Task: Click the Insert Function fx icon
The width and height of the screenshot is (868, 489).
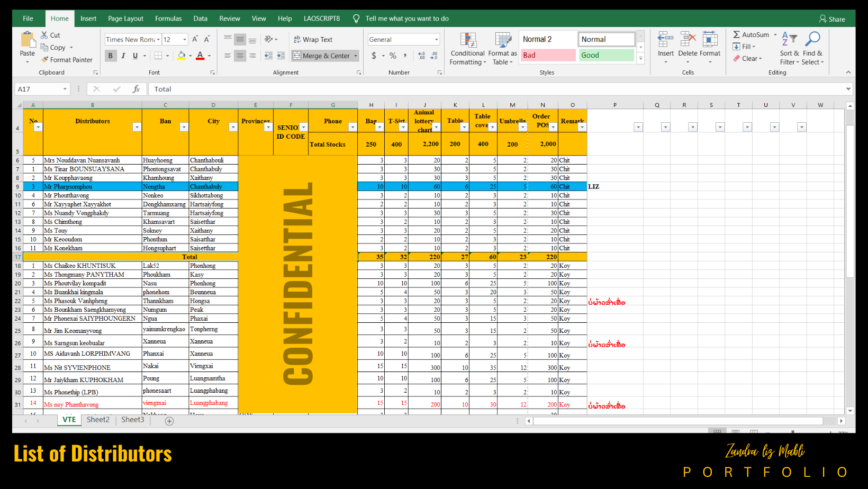Action: (136, 89)
